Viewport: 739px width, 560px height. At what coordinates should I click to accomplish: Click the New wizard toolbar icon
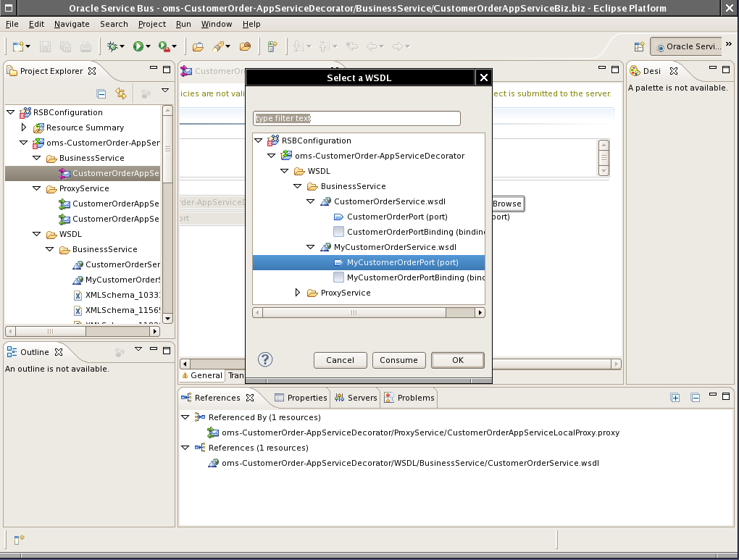18,46
